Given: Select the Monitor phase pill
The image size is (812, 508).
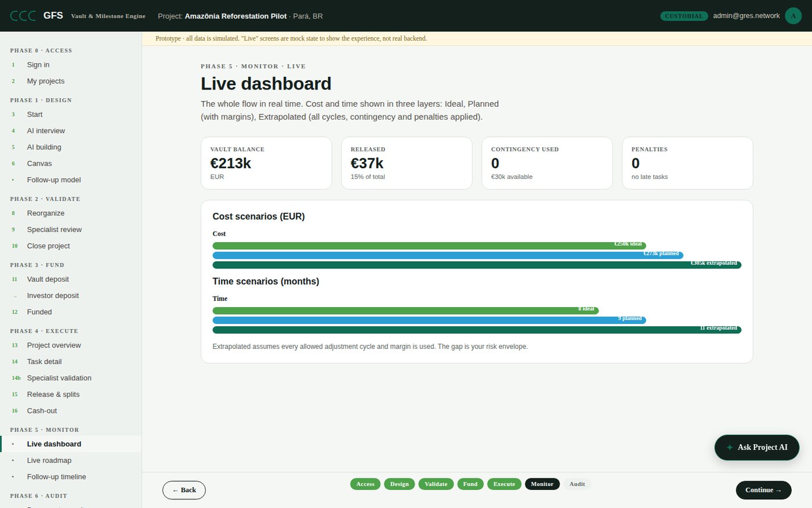Looking at the screenshot, I should tap(542, 484).
